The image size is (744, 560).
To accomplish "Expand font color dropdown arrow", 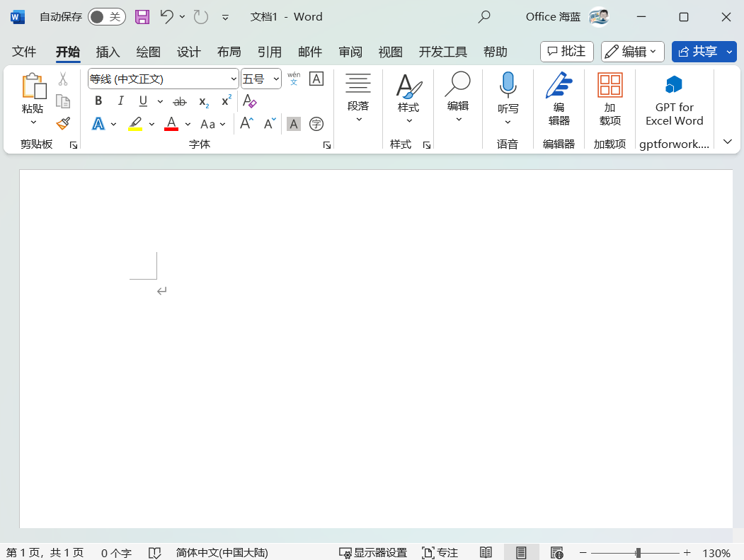I will coord(188,125).
